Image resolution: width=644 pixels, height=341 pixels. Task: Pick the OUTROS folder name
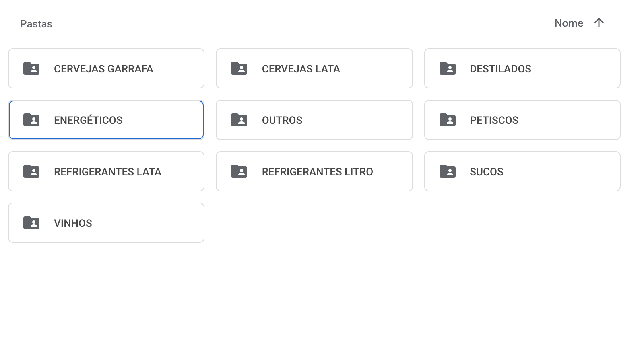(x=282, y=120)
